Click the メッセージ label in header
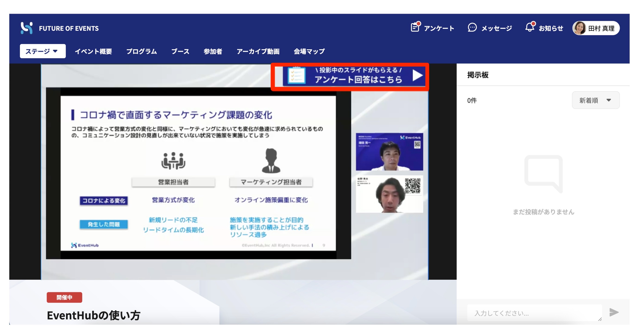 (497, 28)
